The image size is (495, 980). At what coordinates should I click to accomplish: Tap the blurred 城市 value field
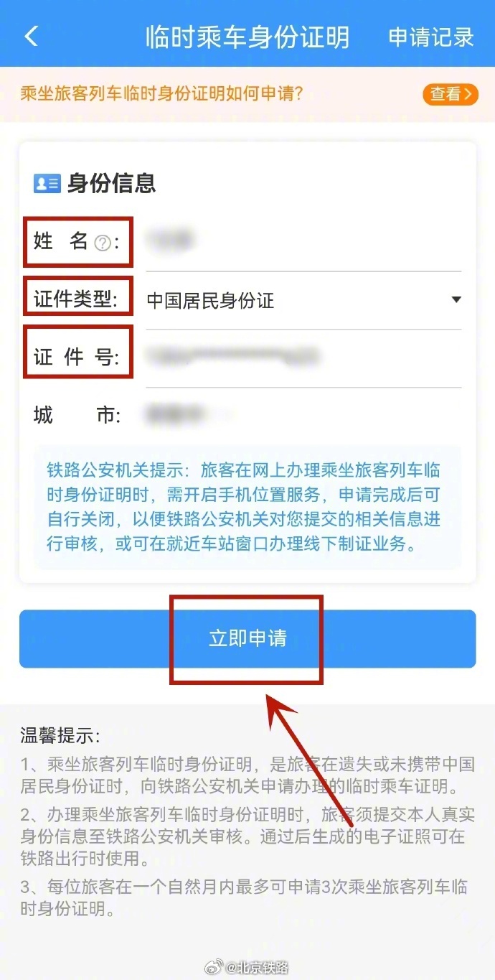pos(303,414)
